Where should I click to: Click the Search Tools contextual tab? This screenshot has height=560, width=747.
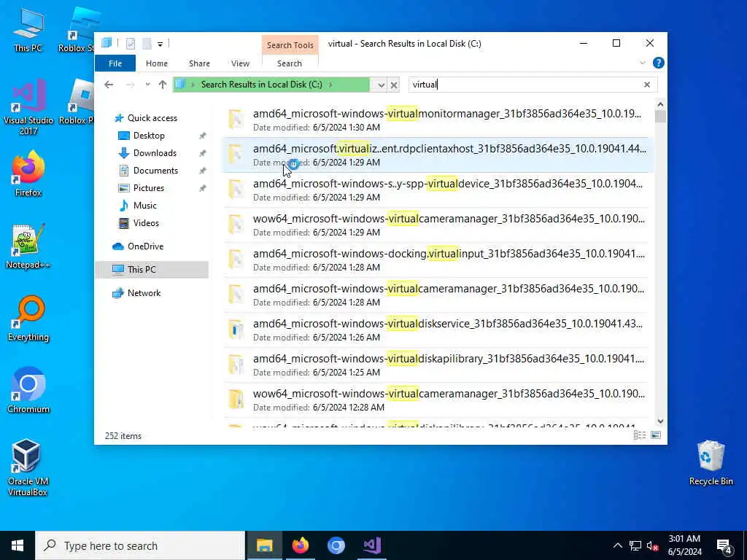290,45
